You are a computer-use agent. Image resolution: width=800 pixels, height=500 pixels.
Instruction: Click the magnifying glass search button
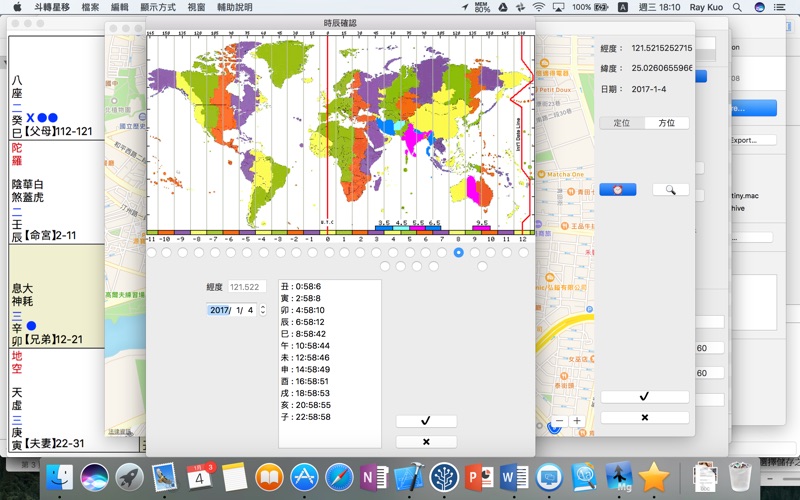click(670, 189)
